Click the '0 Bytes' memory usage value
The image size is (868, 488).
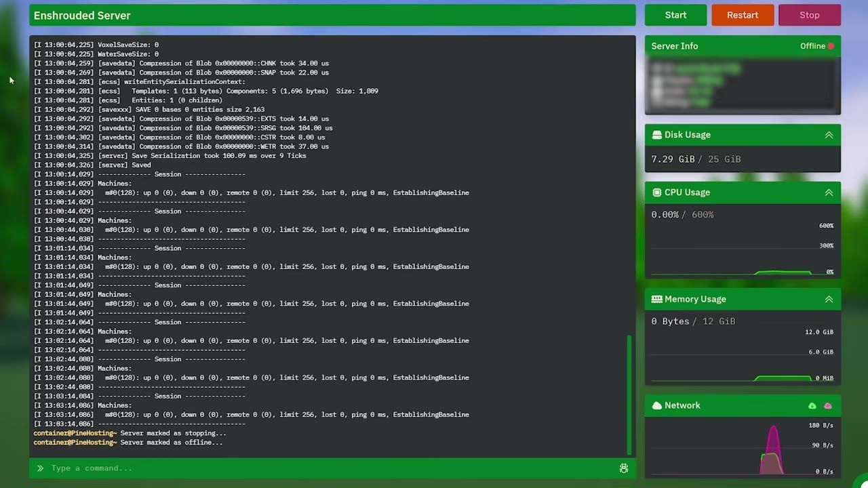tap(670, 321)
